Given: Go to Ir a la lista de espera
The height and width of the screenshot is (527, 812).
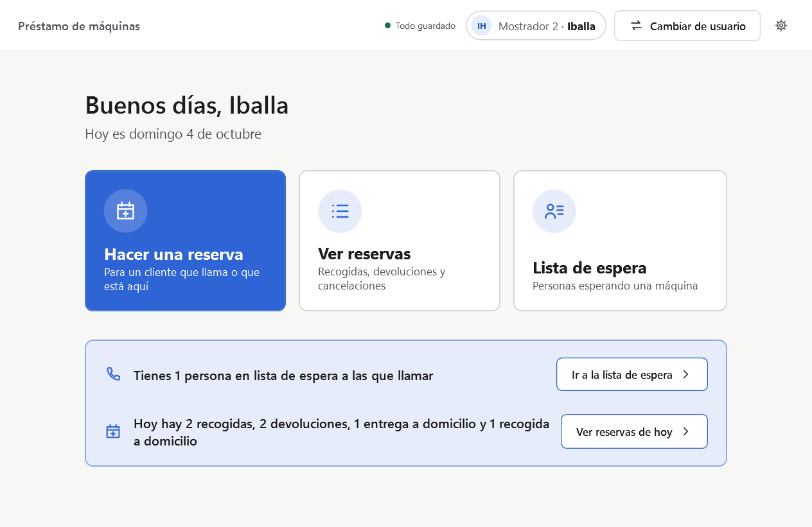Looking at the screenshot, I should (x=632, y=374).
